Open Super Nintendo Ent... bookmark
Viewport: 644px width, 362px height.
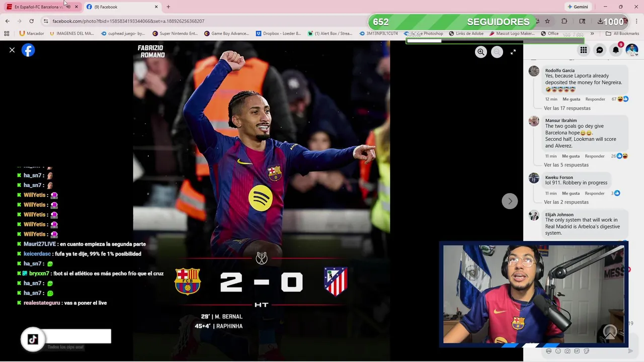[175, 34]
